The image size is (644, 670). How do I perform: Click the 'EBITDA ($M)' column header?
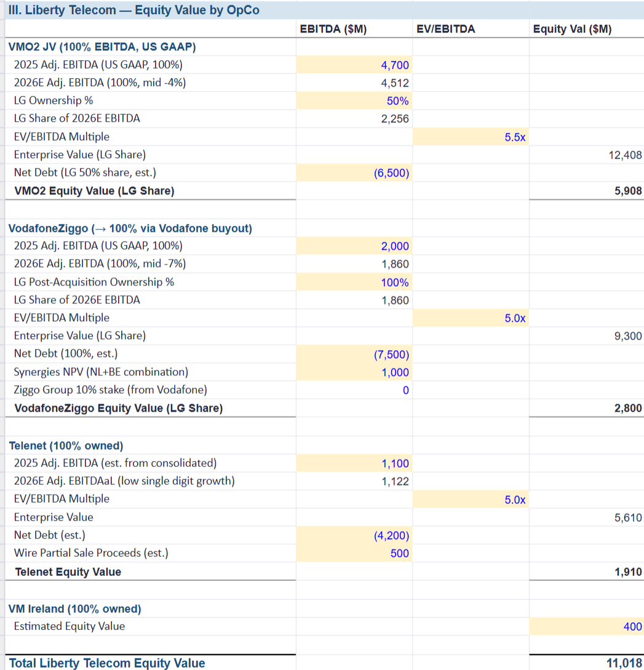[x=333, y=29]
